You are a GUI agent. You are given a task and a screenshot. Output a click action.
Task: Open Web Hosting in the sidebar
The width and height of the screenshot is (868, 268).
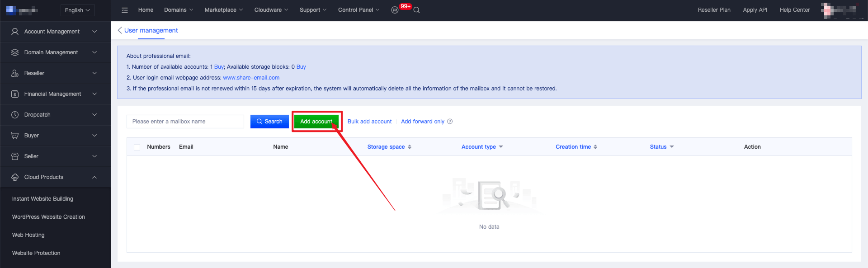(28, 235)
